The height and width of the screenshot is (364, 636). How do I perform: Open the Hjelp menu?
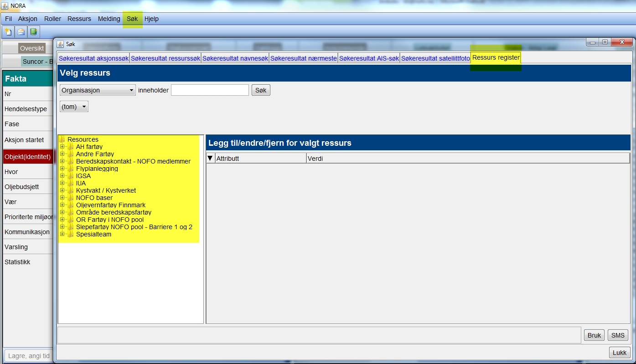tap(151, 19)
